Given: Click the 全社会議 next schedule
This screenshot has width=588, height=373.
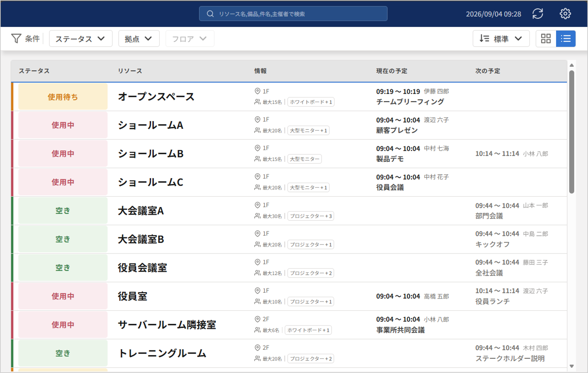Looking at the screenshot, I should (489, 273).
